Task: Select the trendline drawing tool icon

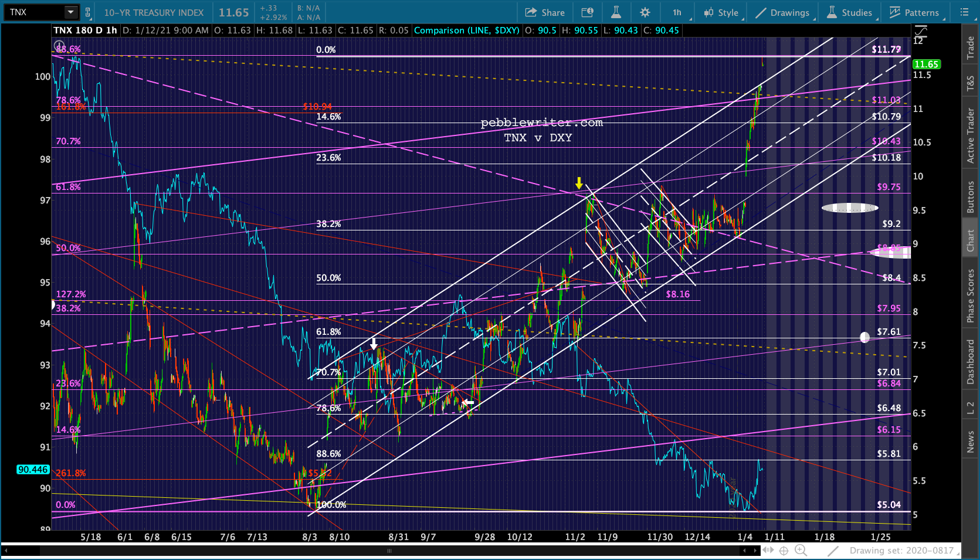Action: (x=833, y=551)
